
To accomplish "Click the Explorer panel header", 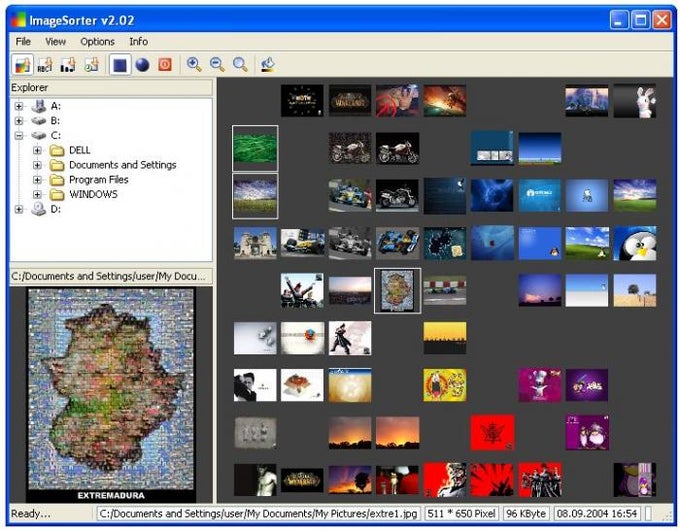I will coord(111,88).
